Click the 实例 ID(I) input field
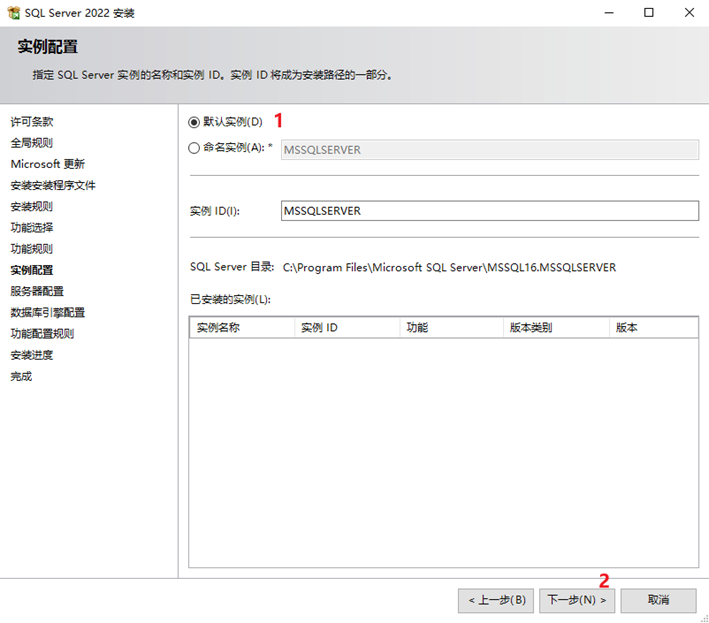 490,211
